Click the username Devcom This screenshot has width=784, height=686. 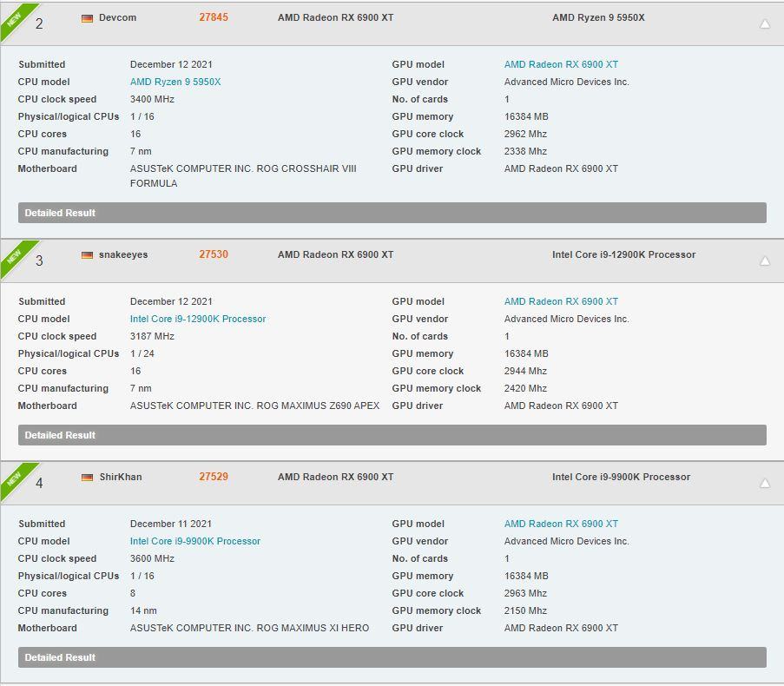(x=117, y=17)
